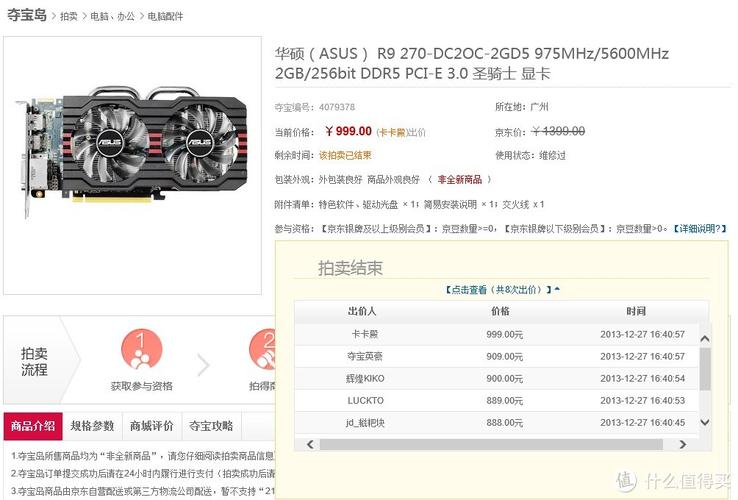Click the arrow between auction steps
Screen dimensions: 738x500
(203, 365)
